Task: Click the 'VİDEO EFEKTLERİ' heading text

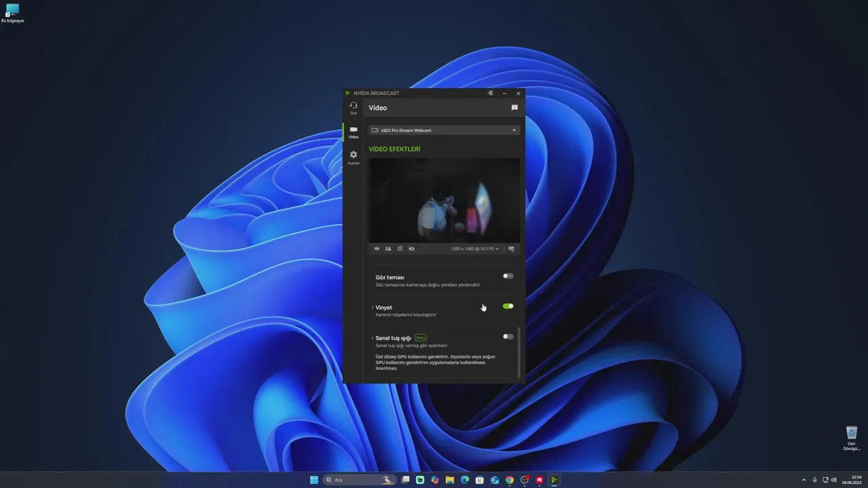Action: [x=395, y=149]
